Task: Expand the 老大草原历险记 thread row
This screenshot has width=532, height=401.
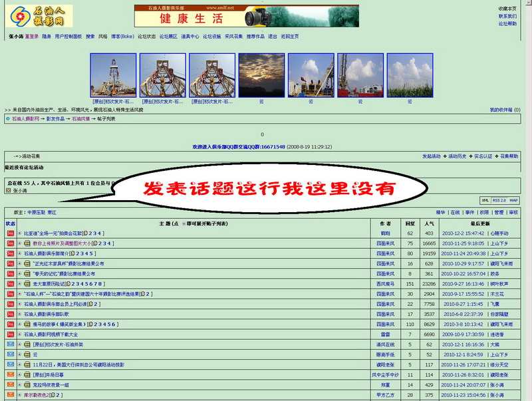Action: point(20,284)
